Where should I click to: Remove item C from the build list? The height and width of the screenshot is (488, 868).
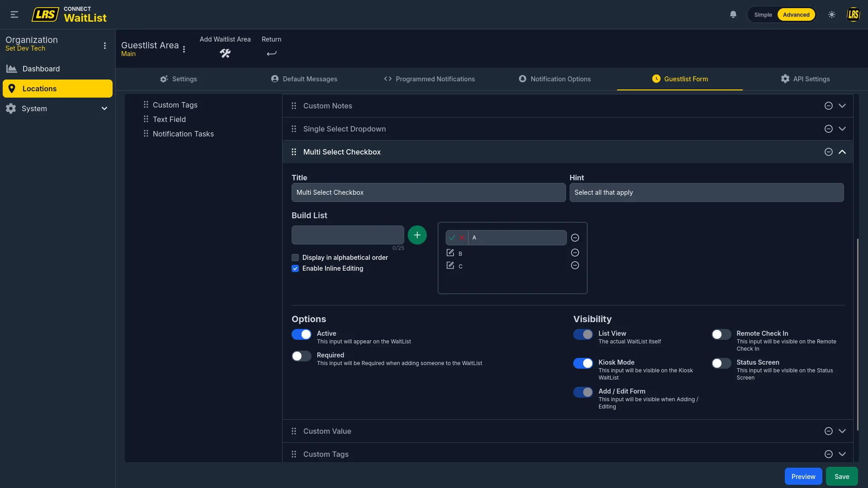[575, 265]
